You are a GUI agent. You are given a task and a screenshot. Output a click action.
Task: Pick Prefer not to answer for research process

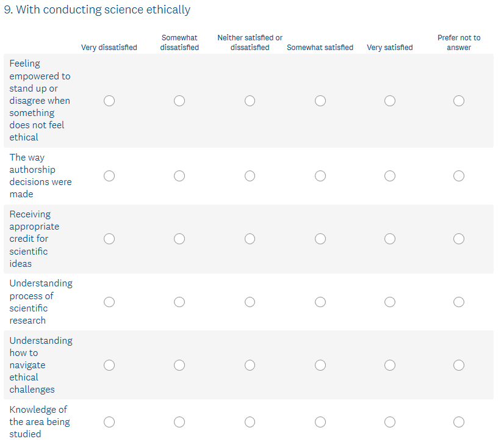point(459,302)
